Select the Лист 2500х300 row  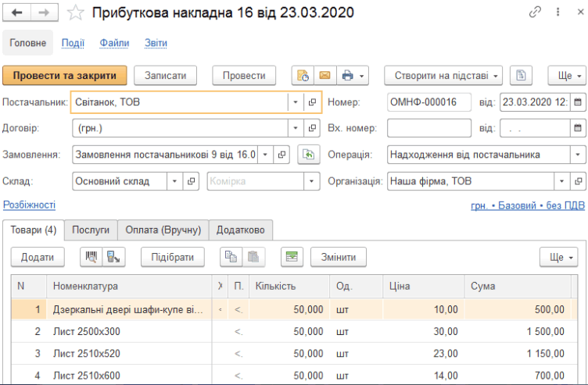pos(294,331)
